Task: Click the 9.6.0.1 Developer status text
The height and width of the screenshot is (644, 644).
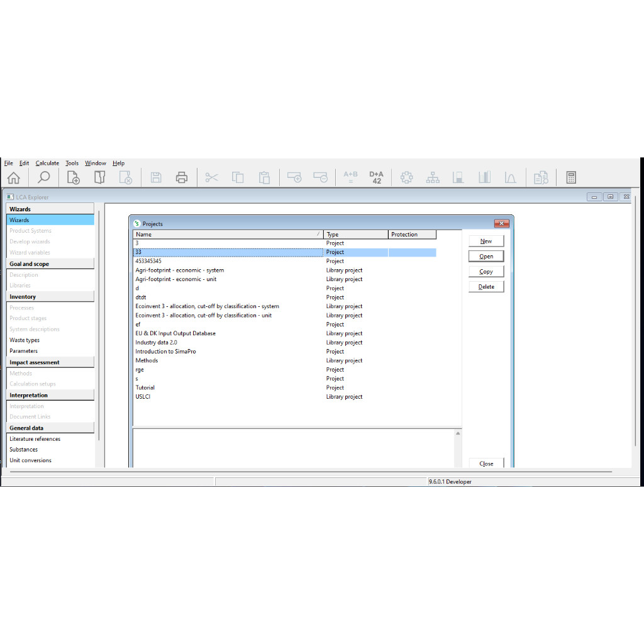Action: click(450, 482)
